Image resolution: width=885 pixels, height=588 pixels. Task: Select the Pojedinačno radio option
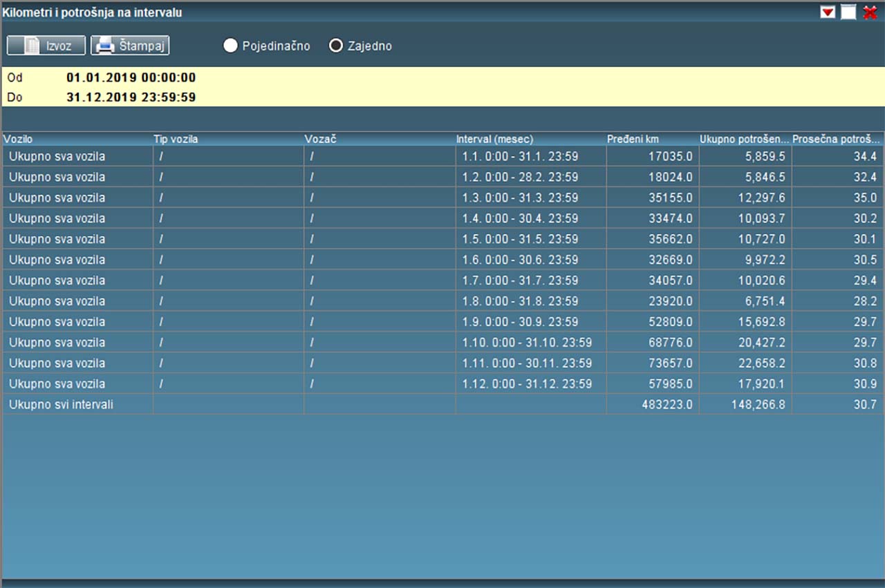tap(231, 46)
